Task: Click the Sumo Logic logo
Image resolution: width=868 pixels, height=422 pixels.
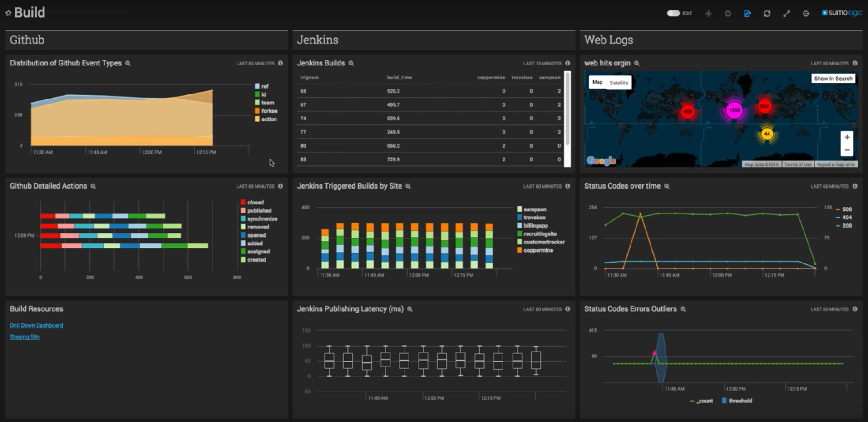Action: (x=842, y=13)
